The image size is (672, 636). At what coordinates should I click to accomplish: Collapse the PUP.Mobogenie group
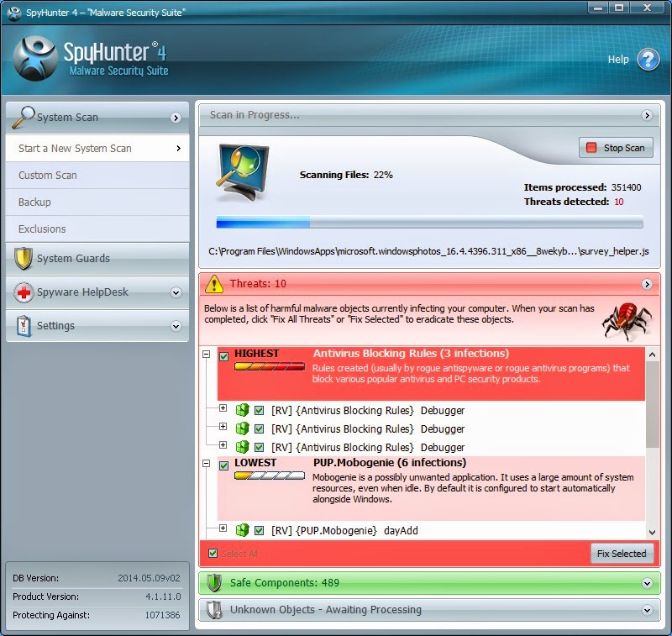(206, 463)
